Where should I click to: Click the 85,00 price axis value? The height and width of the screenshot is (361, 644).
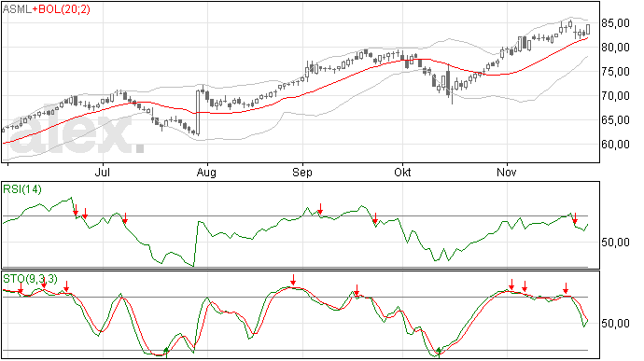pyautogui.click(x=615, y=23)
